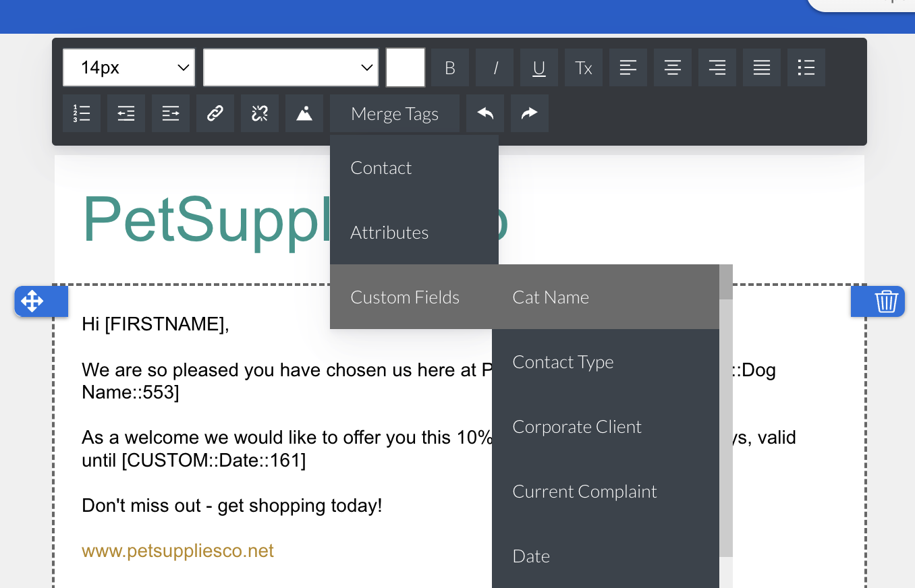Toggle bold formatting
This screenshot has height=588, width=915.
point(449,67)
